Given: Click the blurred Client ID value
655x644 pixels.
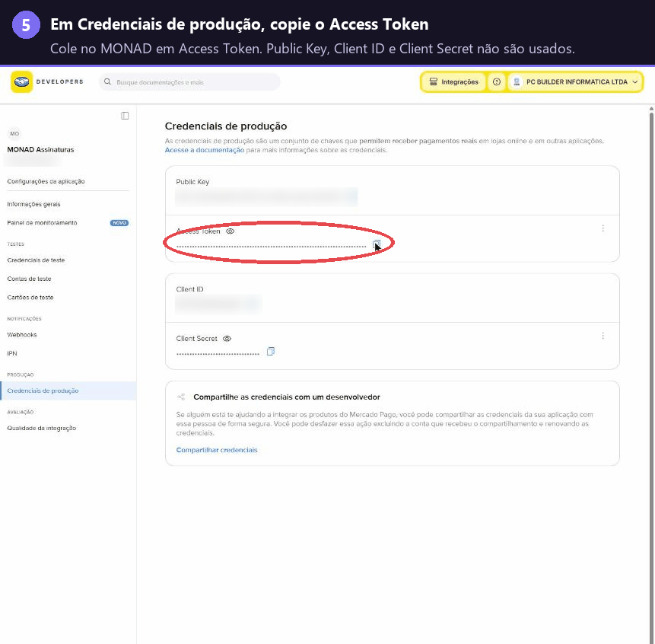Looking at the screenshot, I should 218,304.
